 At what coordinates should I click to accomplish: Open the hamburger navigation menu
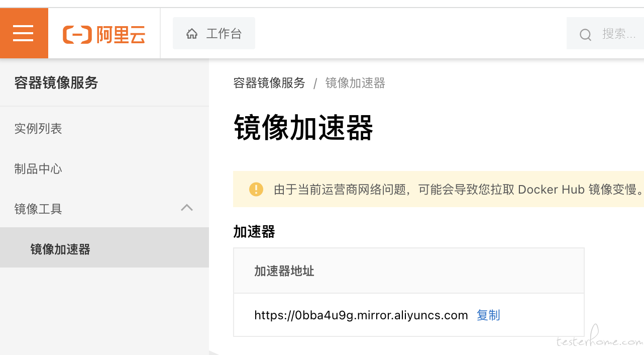(24, 33)
